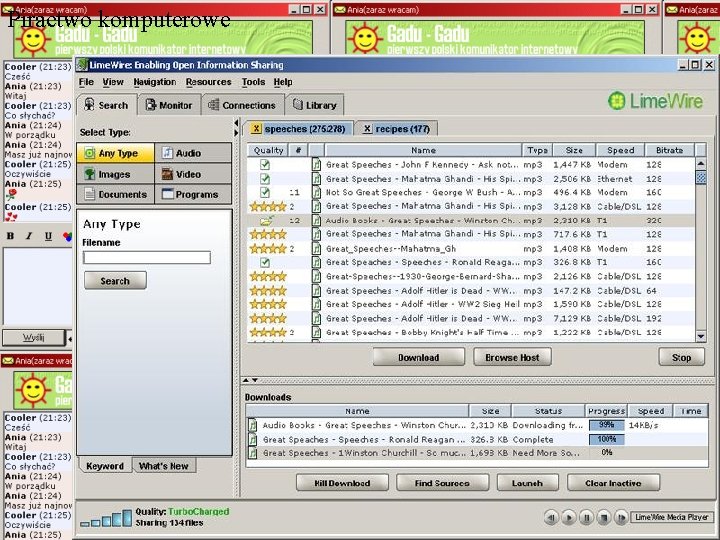
Task: Click the Kill Download button
Action: pos(342,483)
